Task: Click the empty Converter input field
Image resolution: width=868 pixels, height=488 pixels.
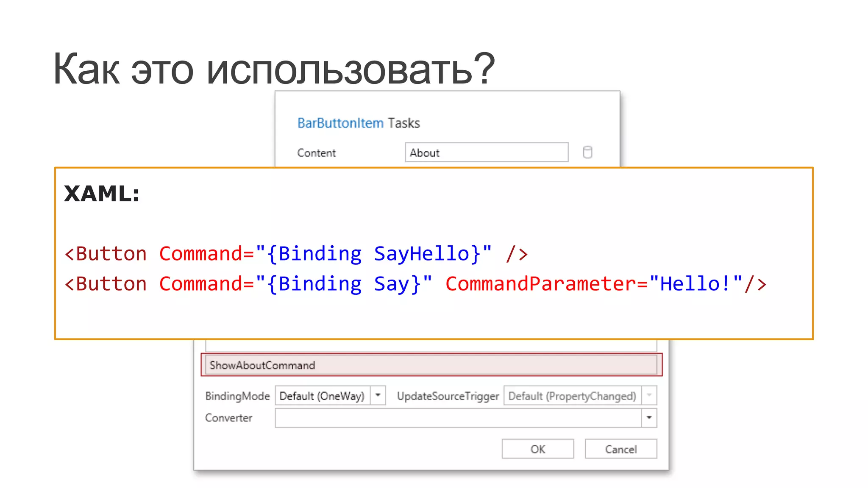Action: (x=458, y=418)
